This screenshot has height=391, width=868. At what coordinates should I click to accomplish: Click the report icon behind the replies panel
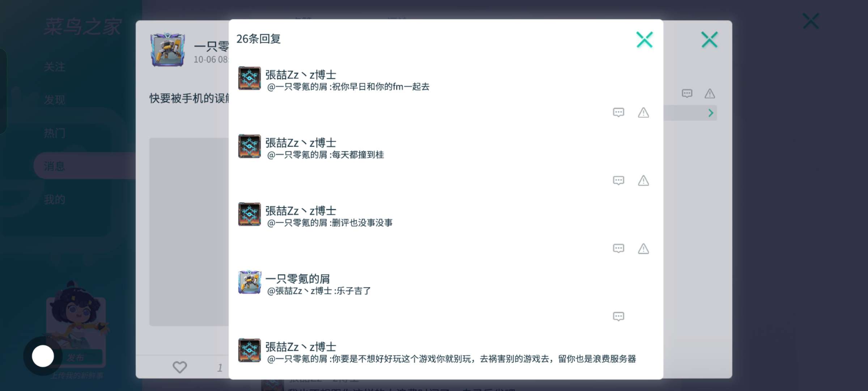[x=710, y=94]
